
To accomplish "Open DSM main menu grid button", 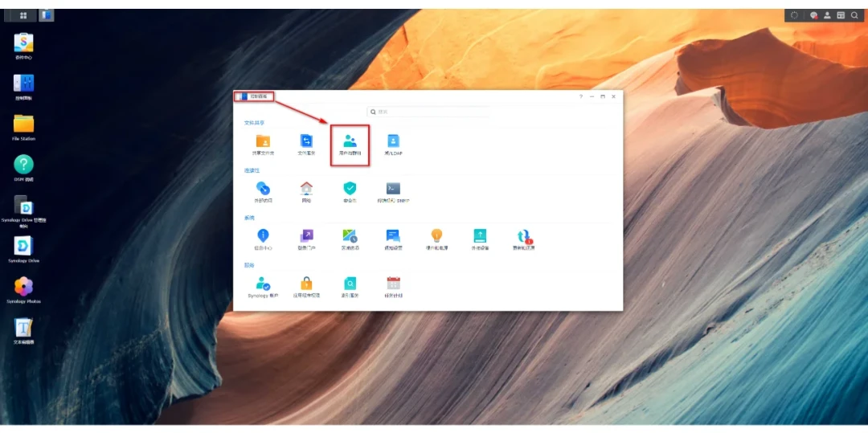I will click(23, 15).
